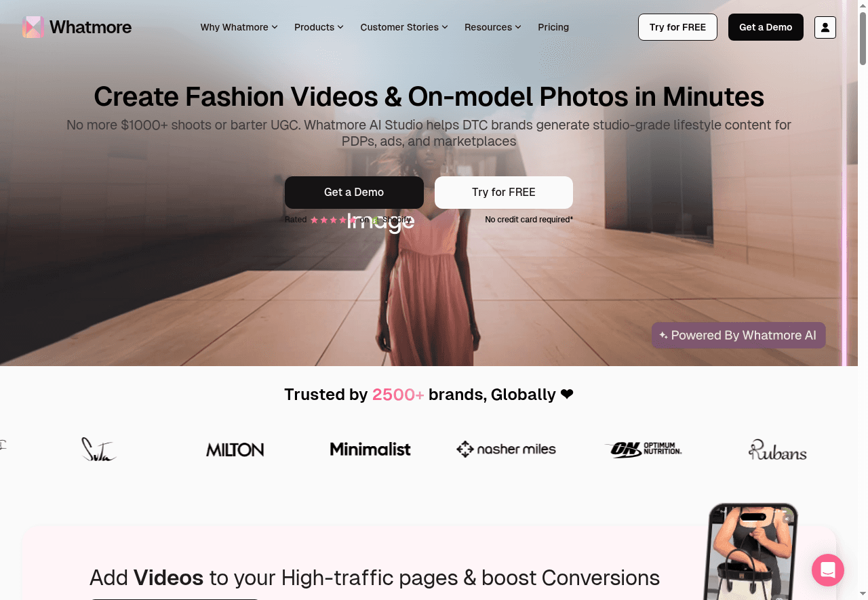The height and width of the screenshot is (600, 868).
Task: Open the chat support bubble icon
Action: click(x=828, y=569)
